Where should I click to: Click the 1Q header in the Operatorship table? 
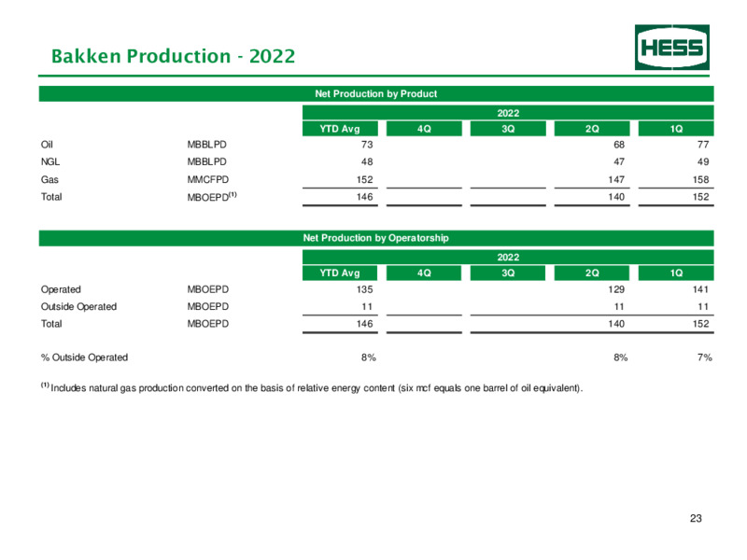tap(676, 273)
